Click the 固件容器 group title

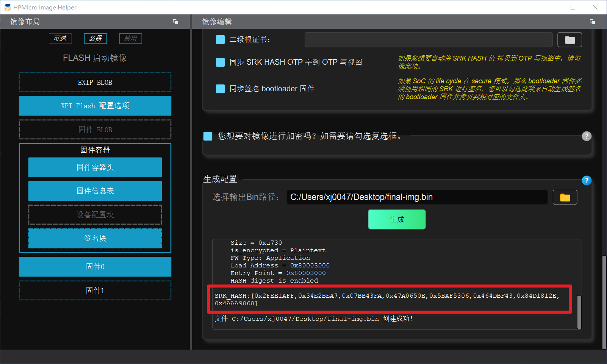point(95,150)
